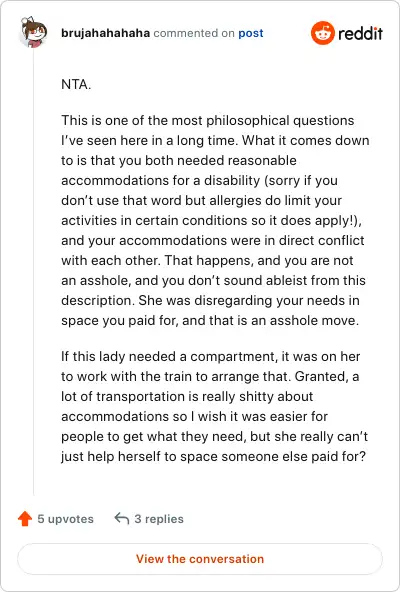
Task: Click the orange upvote arrow icon
Action: [x=25, y=519]
